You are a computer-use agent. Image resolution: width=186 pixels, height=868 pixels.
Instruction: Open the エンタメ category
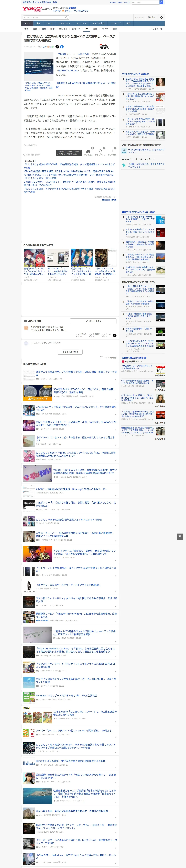[x=63, y=29]
